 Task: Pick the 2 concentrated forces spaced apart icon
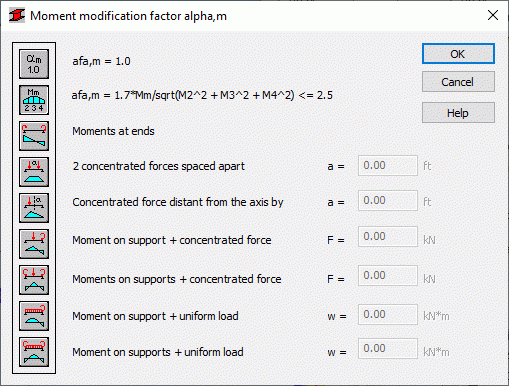click(34, 172)
